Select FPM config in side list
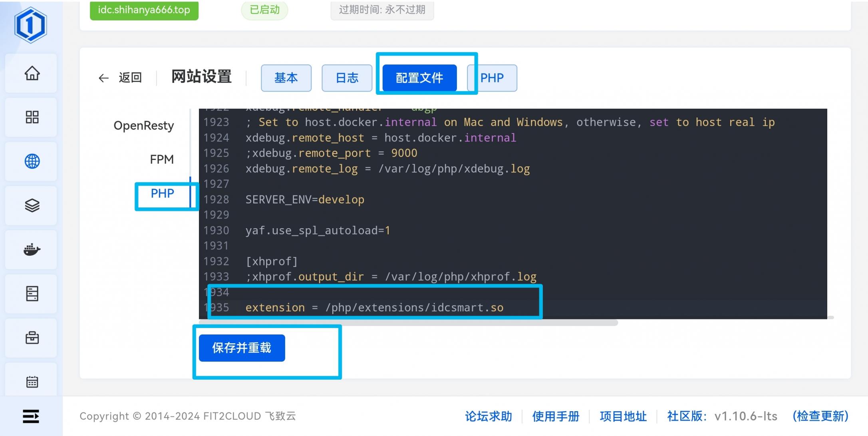 [162, 159]
